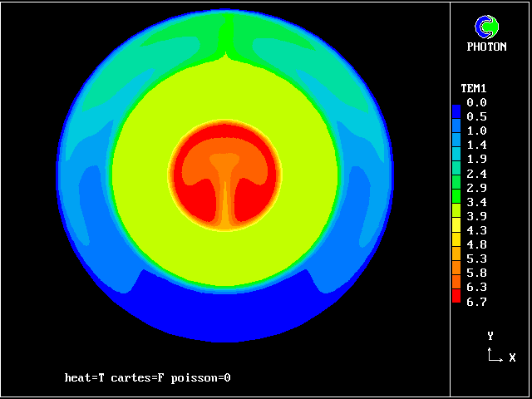This screenshot has height=399, width=532.
Task: Click the PHOTON text label
Action: (x=486, y=47)
